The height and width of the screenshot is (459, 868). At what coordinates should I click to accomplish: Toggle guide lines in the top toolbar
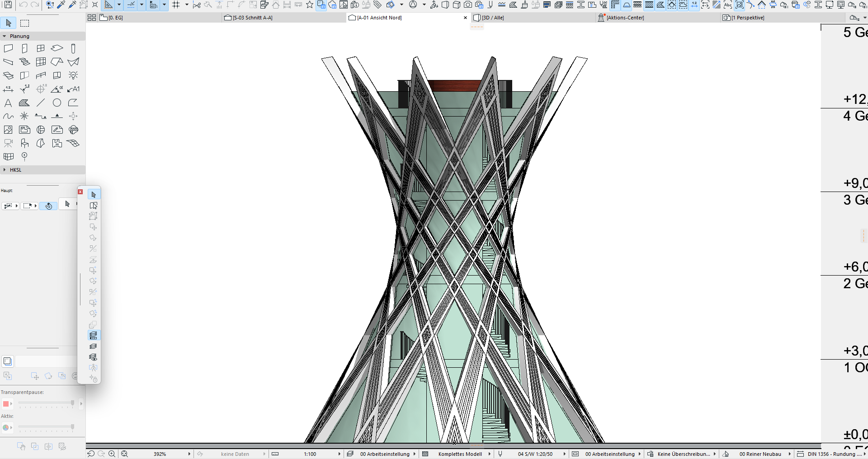108,5
